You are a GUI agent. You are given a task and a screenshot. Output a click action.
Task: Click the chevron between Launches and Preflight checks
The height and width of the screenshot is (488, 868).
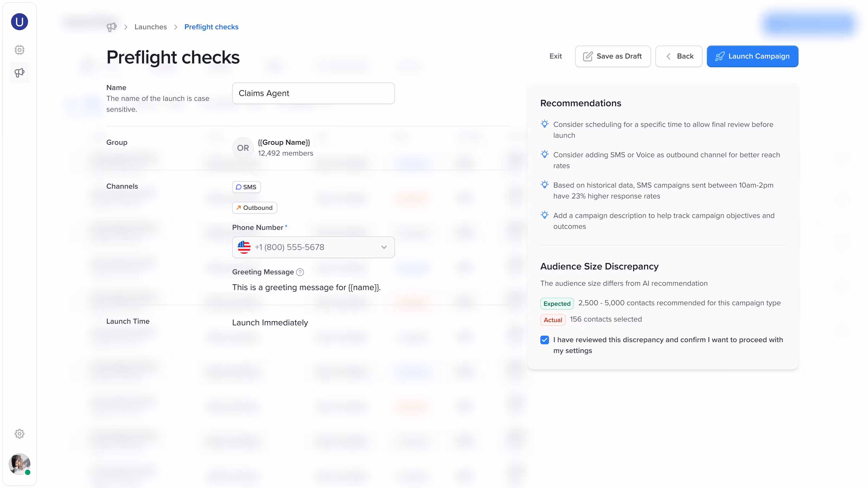[175, 27]
